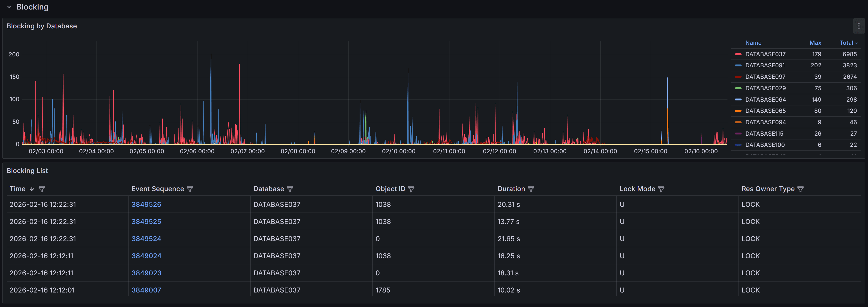Click the Time column sort arrow
This screenshot has height=307, width=868.
32,189
